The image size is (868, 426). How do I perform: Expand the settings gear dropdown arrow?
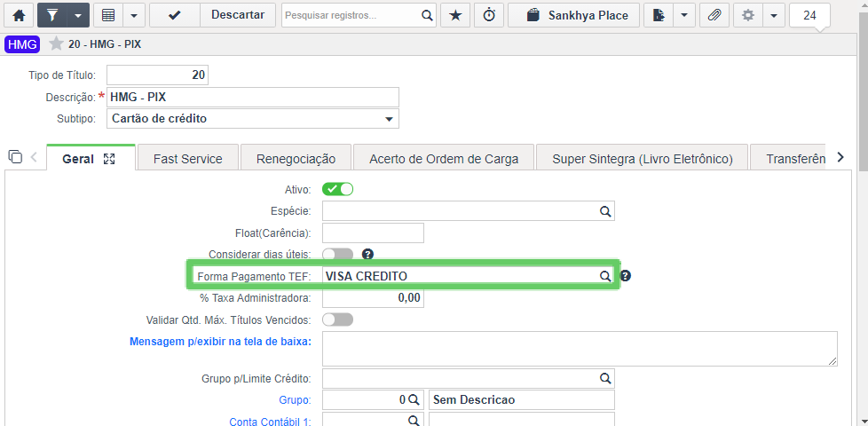(x=774, y=15)
